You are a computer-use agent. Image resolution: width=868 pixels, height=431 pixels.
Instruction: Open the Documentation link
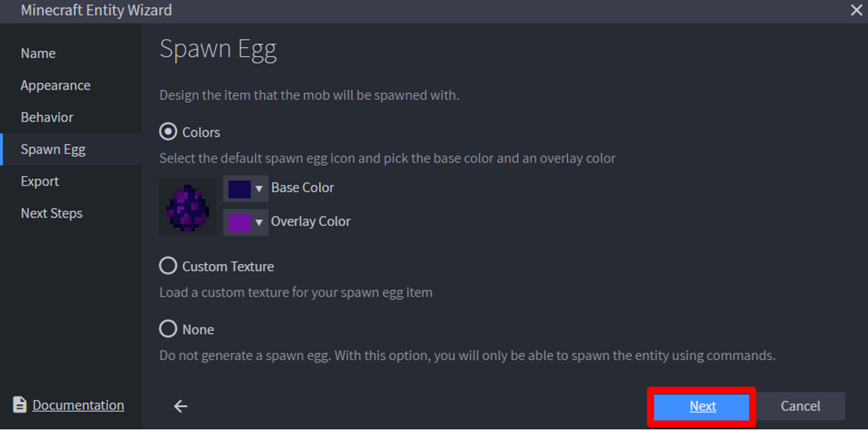[x=78, y=405]
